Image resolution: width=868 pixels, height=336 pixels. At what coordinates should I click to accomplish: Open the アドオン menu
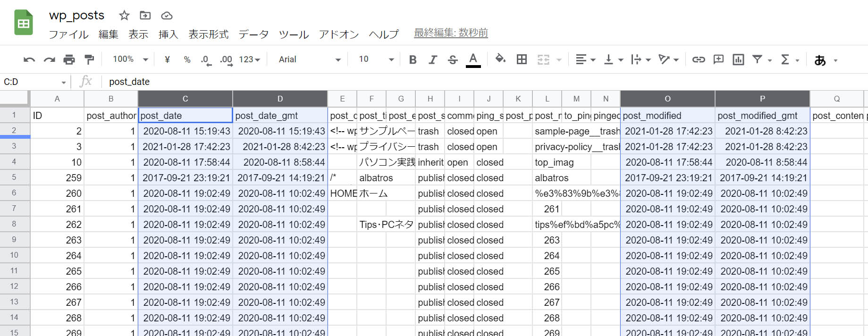(338, 34)
